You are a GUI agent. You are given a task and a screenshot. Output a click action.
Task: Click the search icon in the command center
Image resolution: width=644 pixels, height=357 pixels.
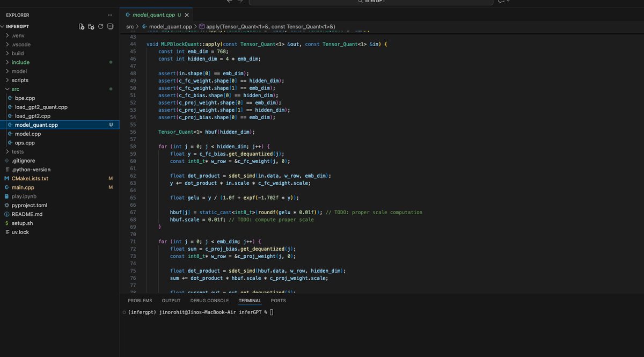point(360,2)
